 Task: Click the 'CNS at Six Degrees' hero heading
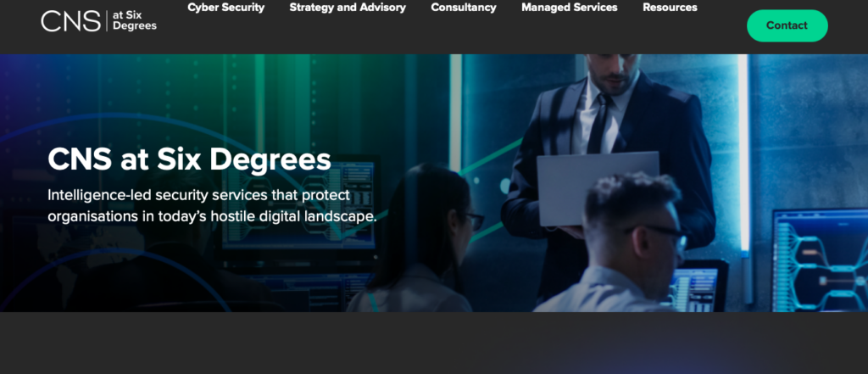click(x=189, y=159)
